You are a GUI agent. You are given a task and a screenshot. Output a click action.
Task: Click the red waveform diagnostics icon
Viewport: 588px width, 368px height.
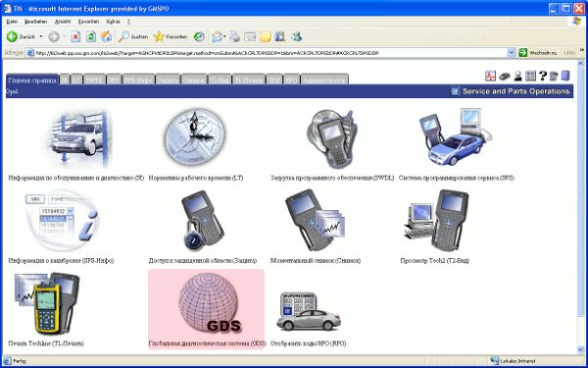490,77
